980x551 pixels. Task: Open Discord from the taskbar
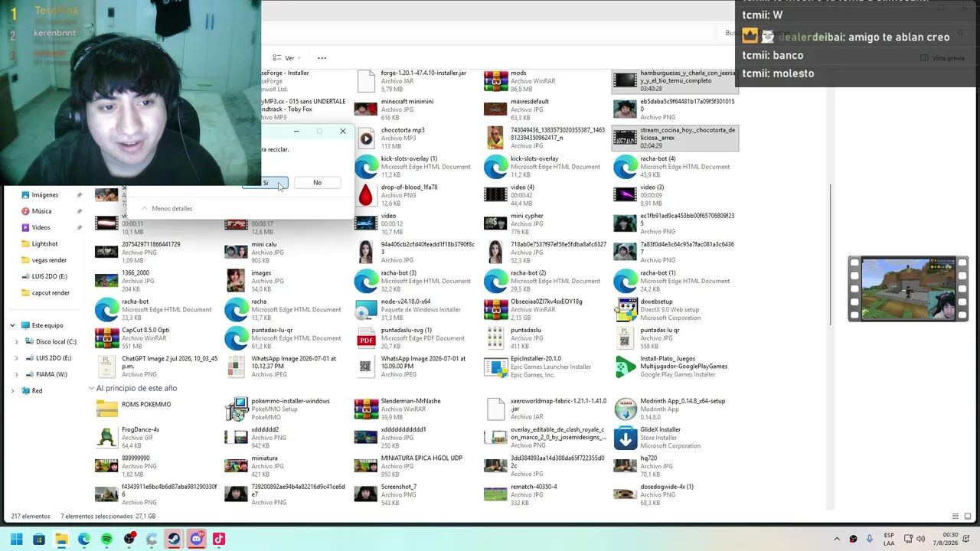point(196,539)
